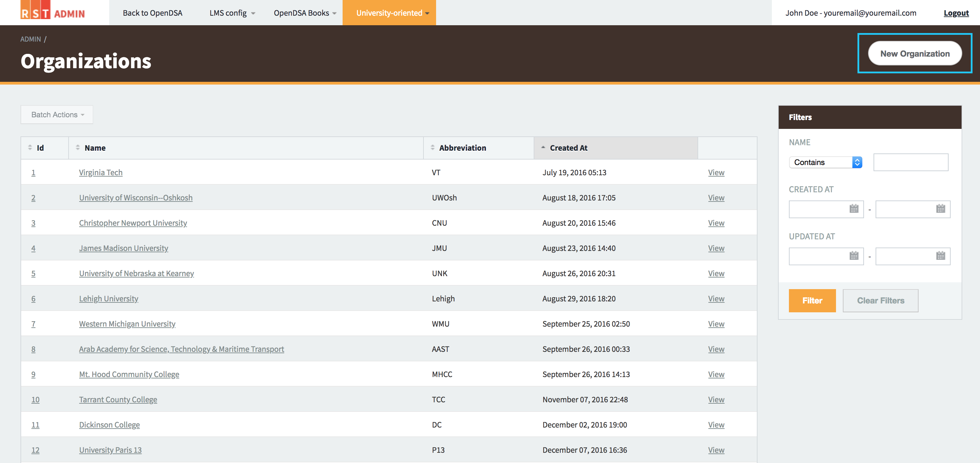Open Western Michigan University link
Screen dimensions: 980x463
click(127, 324)
